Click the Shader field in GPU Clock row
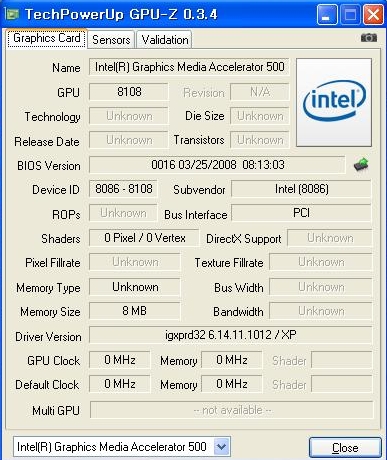 342,360
